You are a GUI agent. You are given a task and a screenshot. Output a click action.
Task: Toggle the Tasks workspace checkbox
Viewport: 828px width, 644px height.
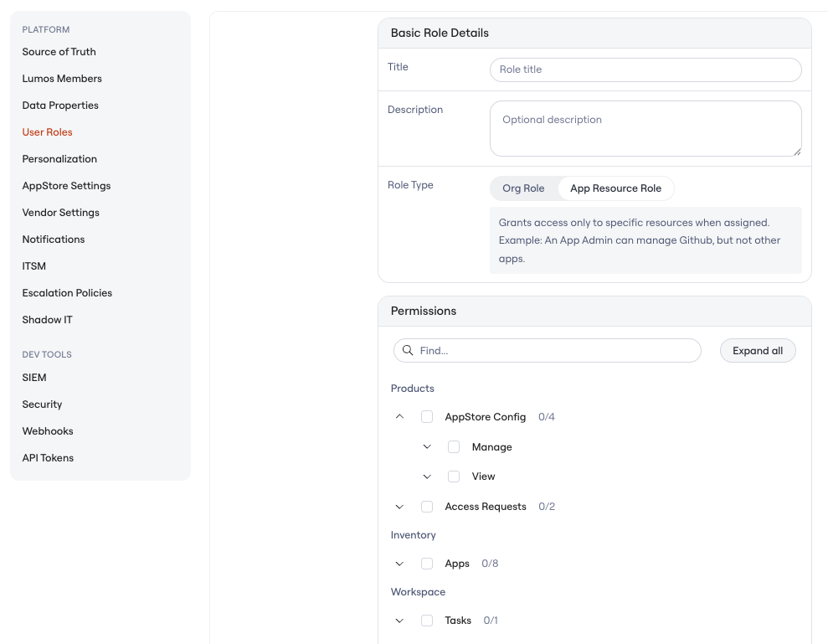coord(427,621)
